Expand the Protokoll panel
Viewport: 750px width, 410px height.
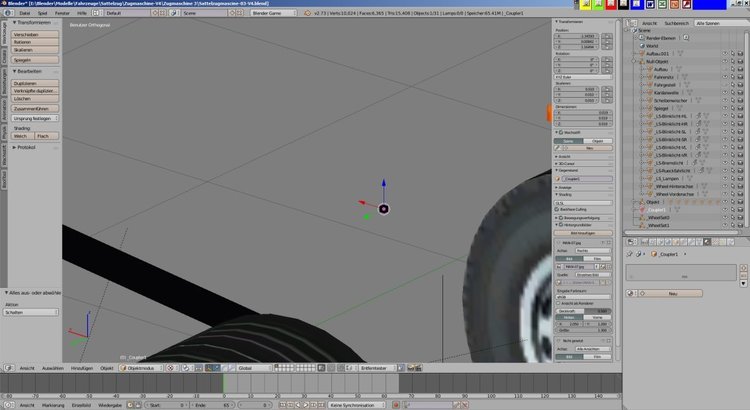point(24,147)
